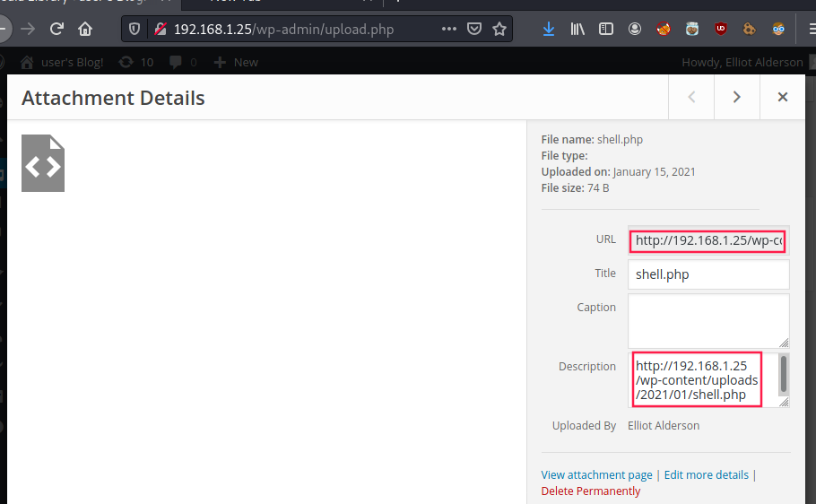Open the uBlock Origin extension icon
The width and height of the screenshot is (816, 504).
720,29
